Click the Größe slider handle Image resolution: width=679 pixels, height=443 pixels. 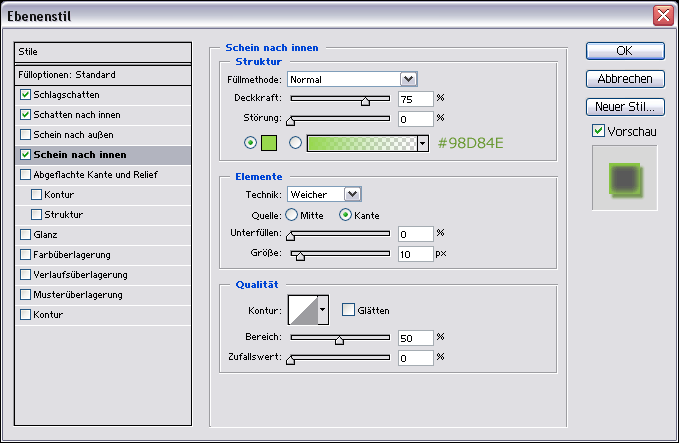(x=300, y=256)
